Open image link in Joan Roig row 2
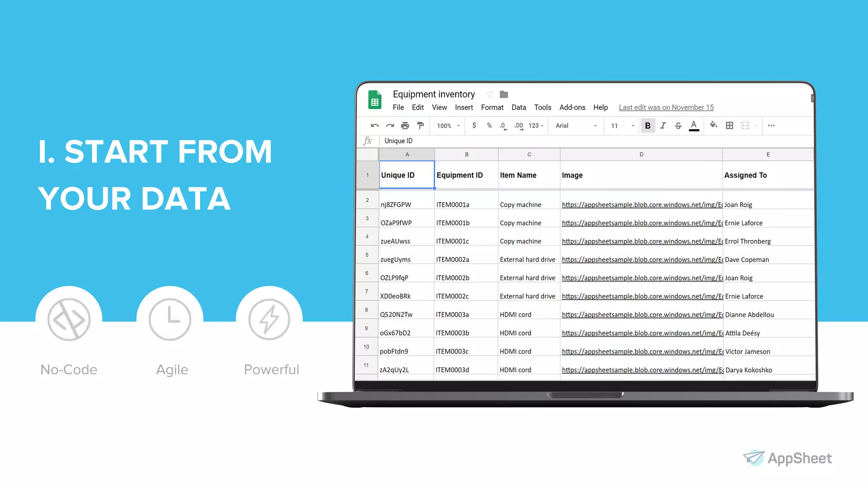The image size is (868, 488). [642, 205]
